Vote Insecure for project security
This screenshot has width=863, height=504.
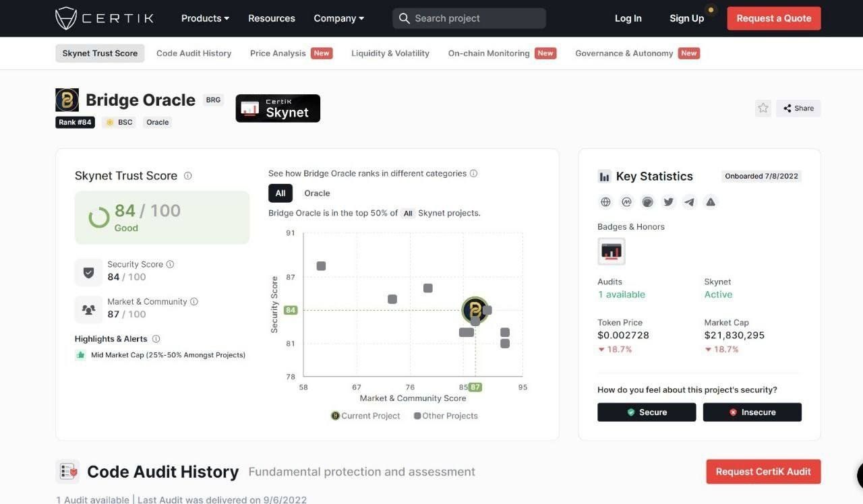[752, 412]
